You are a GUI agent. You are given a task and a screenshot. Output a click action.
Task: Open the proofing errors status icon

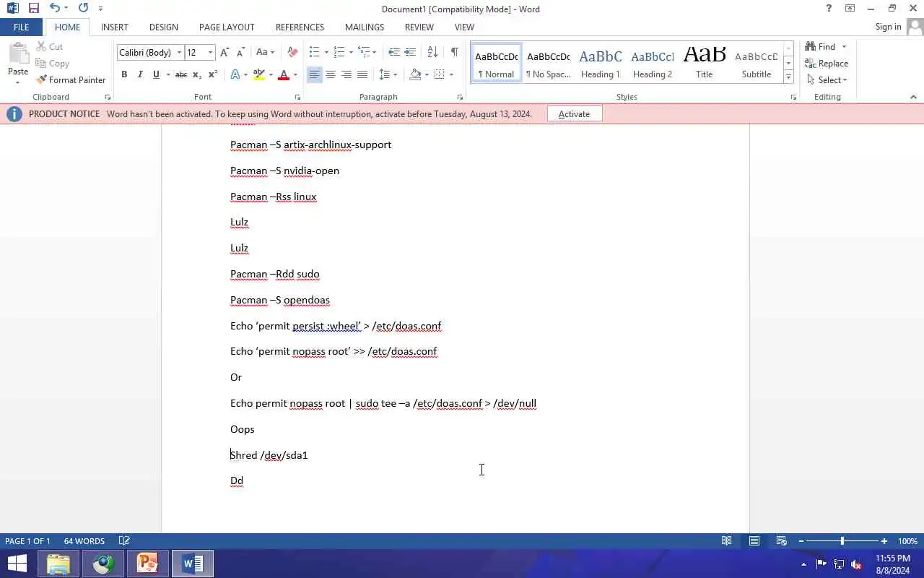click(124, 540)
